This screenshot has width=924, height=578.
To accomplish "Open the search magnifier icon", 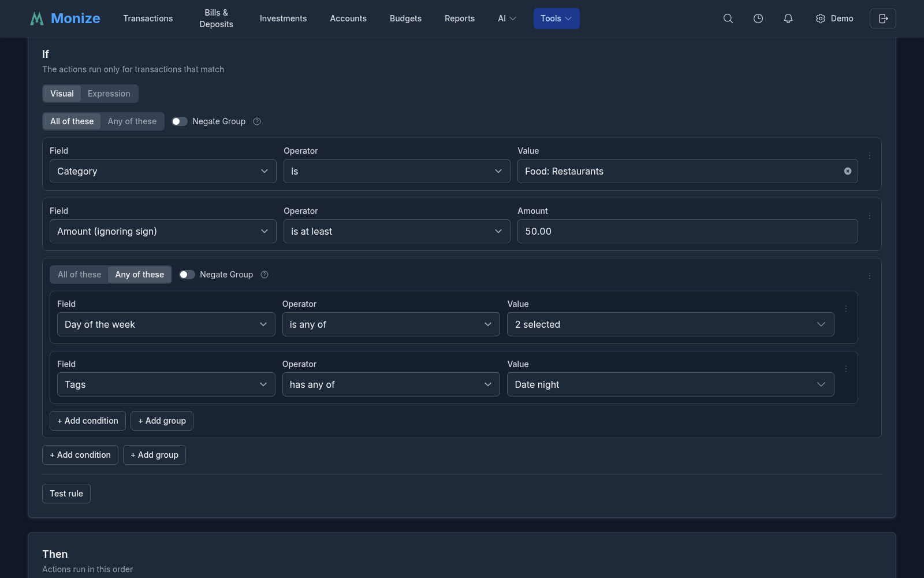I will pos(728,18).
